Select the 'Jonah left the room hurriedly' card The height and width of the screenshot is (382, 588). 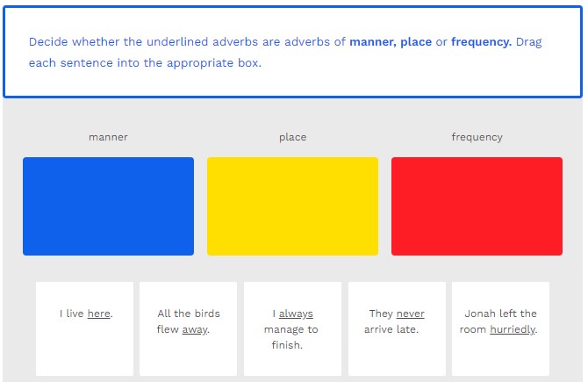click(x=500, y=328)
